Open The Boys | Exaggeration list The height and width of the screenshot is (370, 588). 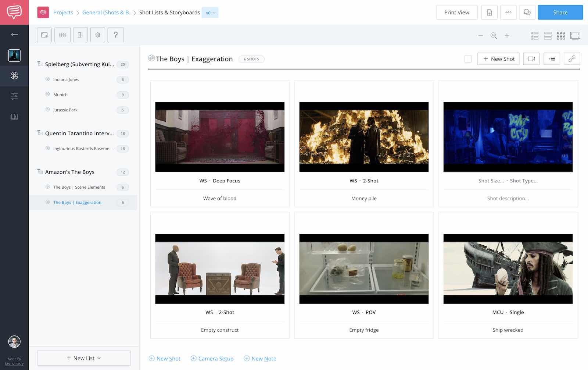click(83, 203)
